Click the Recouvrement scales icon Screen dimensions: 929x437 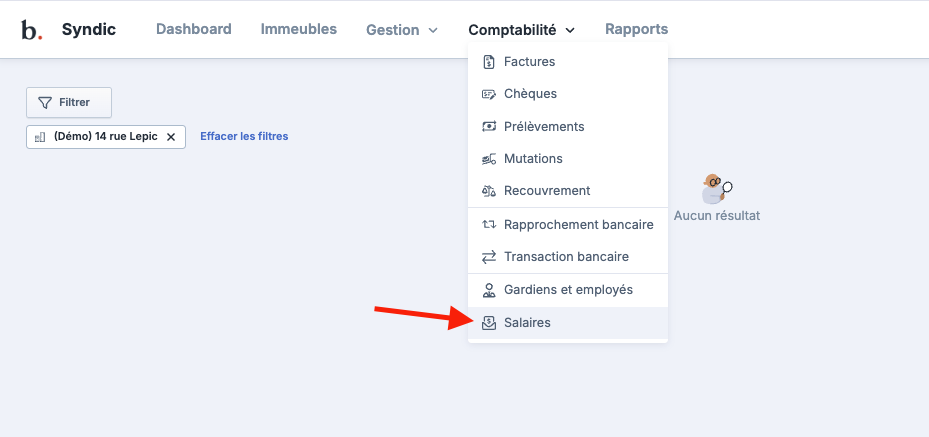click(489, 191)
